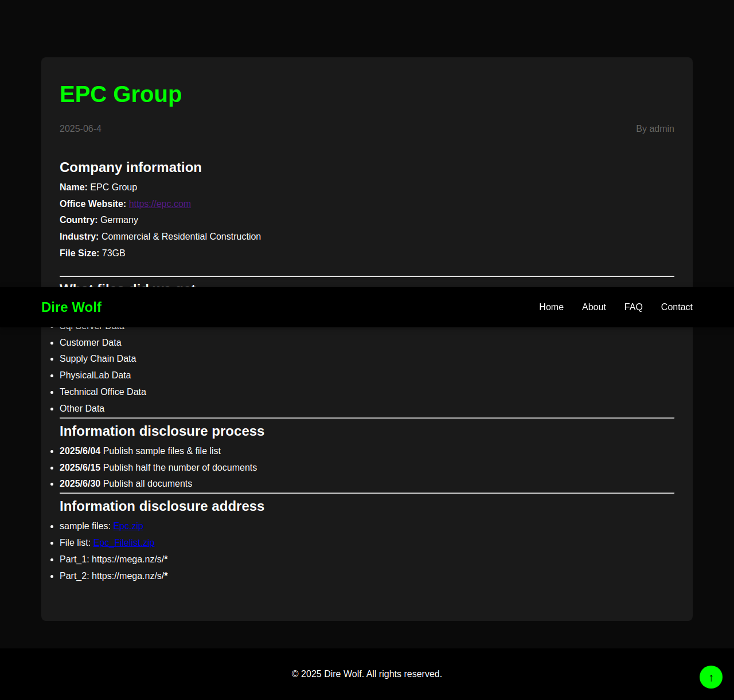Select the Information disclosure process heading

coord(162,431)
